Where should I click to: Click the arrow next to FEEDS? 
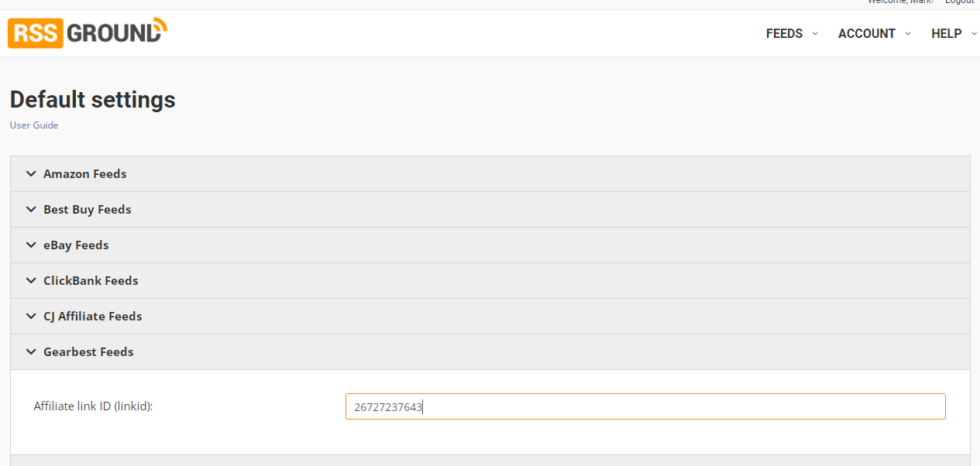[x=815, y=33]
